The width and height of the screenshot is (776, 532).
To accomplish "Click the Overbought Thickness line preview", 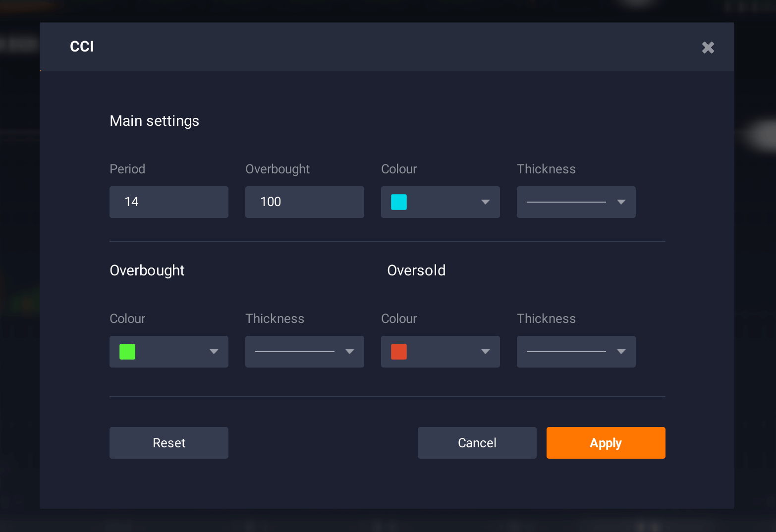I will (294, 352).
